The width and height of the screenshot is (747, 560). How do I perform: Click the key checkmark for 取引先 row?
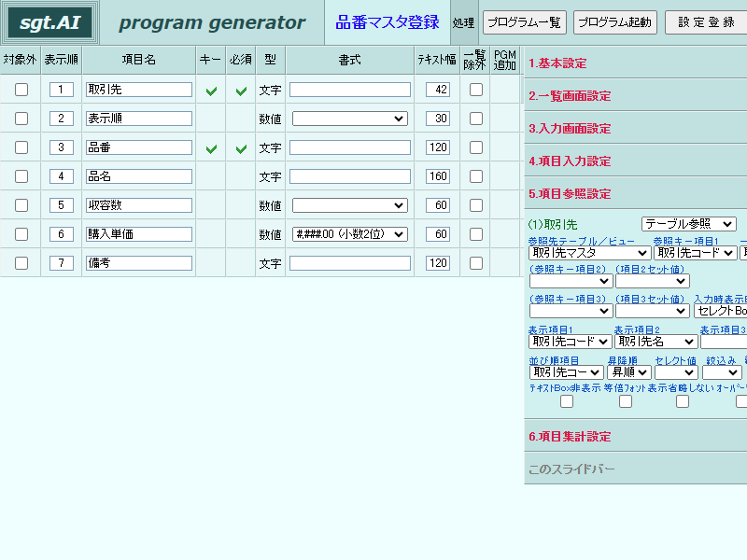click(x=212, y=91)
